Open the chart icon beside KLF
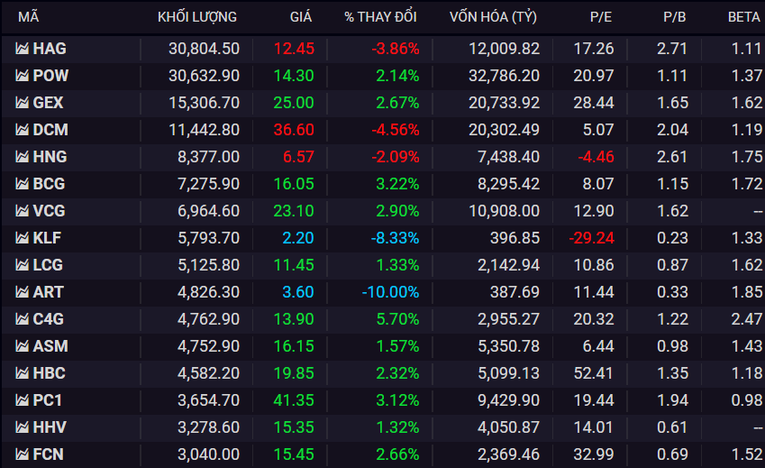The image size is (765, 468). tap(22, 238)
